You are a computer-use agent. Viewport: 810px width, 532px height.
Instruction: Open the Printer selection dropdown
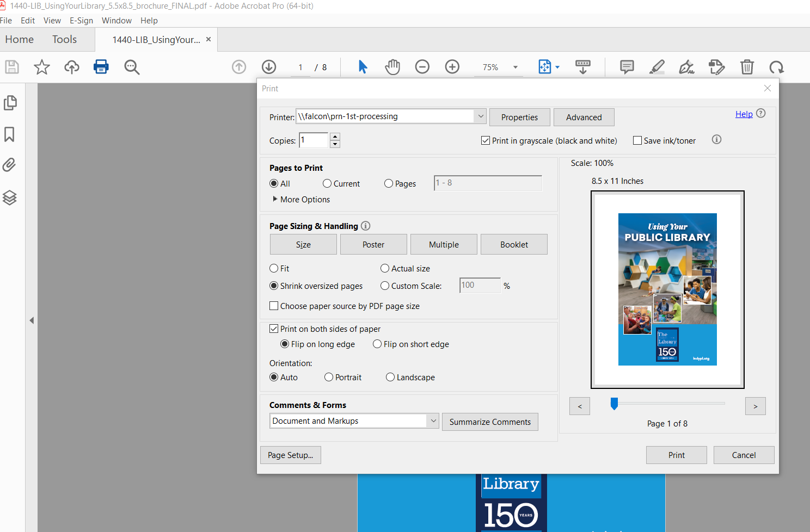point(480,116)
